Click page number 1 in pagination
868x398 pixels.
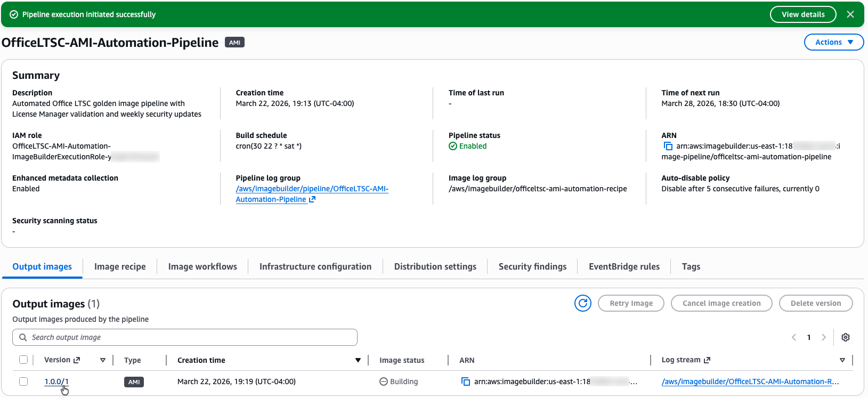(809, 337)
